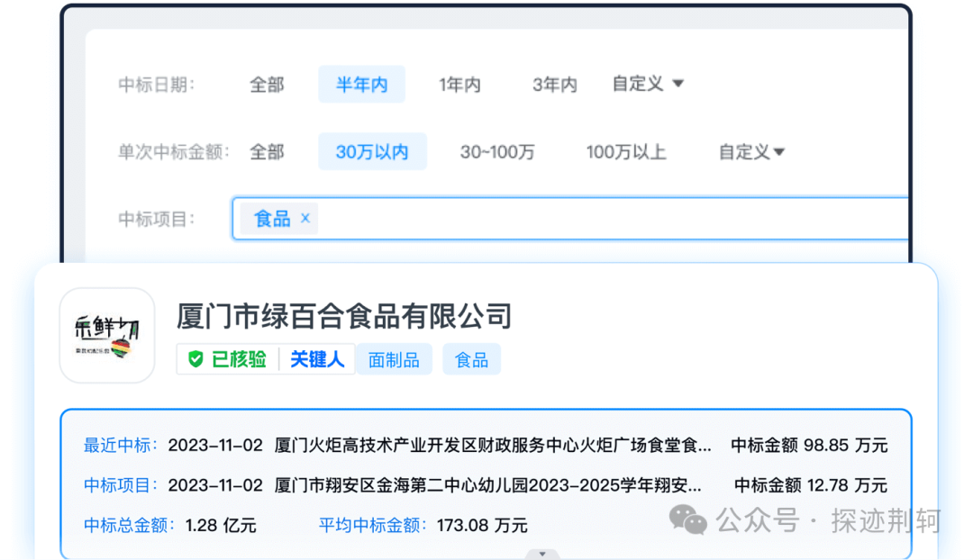Choose 1年内 bid date option

coord(459,85)
